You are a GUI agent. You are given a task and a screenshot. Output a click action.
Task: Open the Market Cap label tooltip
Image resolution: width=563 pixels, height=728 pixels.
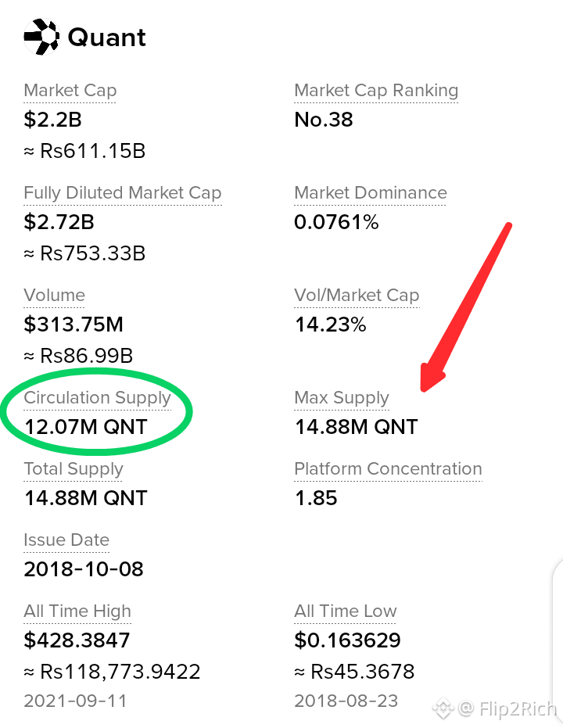(x=70, y=91)
